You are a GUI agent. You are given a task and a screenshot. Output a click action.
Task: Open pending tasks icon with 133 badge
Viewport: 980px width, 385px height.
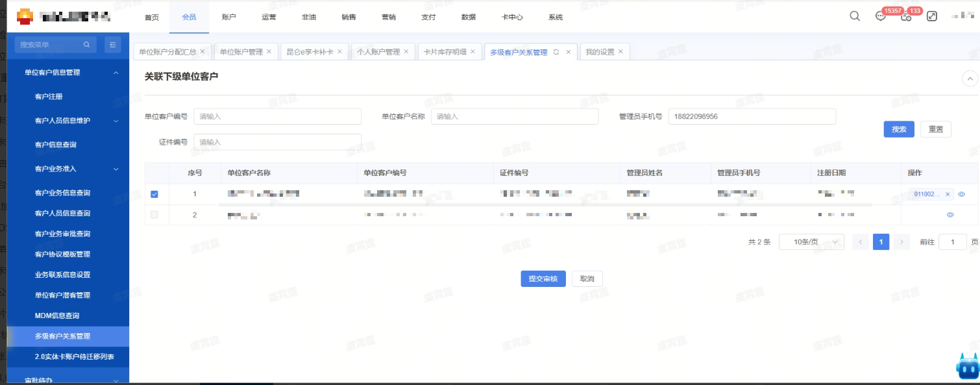[x=906, y=17]
